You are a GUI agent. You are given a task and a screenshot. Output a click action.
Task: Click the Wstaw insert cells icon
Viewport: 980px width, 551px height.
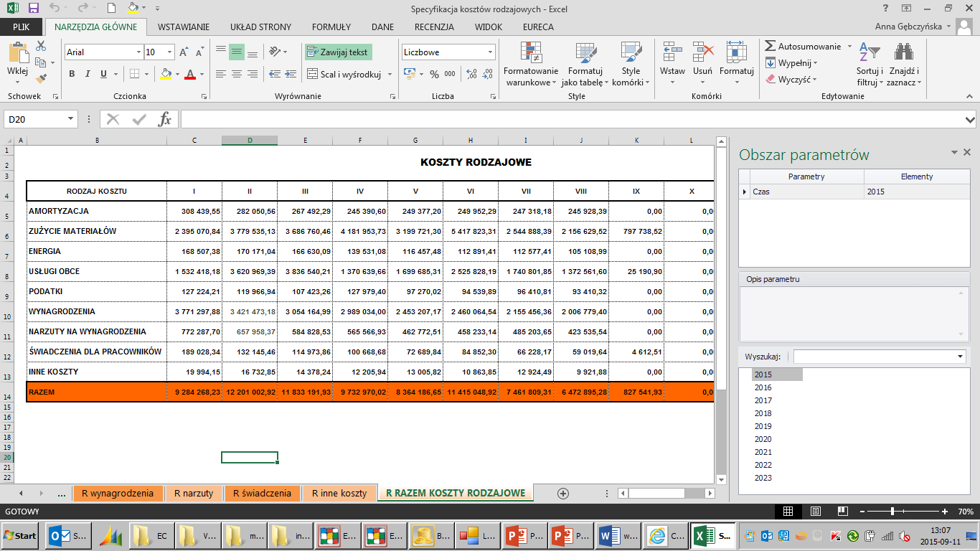point(672,52)
